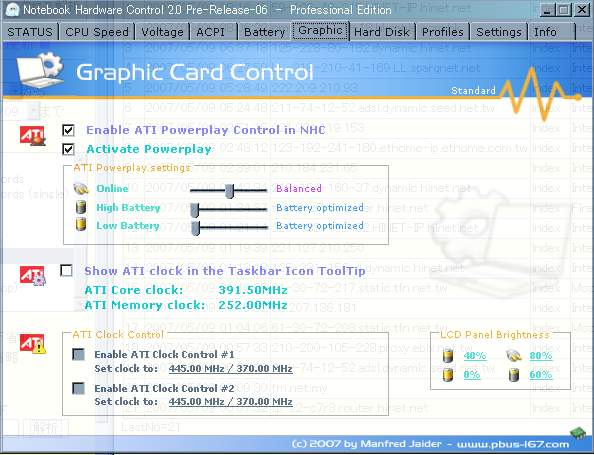Viewport: 594px width, 455px height.
Task: Click the Online power plug icon
Action: [x=81, y=189]
